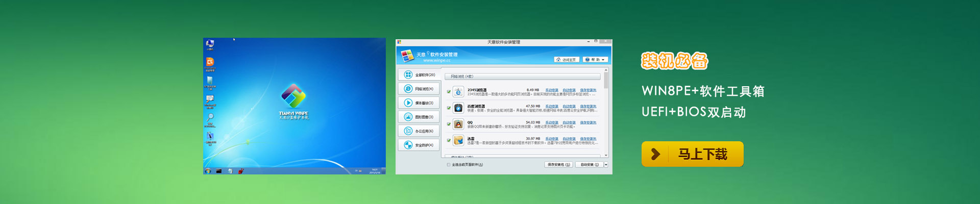Viewport: 980px width, 204px height.
Task: Click 保存安装包 link for QQ
Action: click(588, 122)
